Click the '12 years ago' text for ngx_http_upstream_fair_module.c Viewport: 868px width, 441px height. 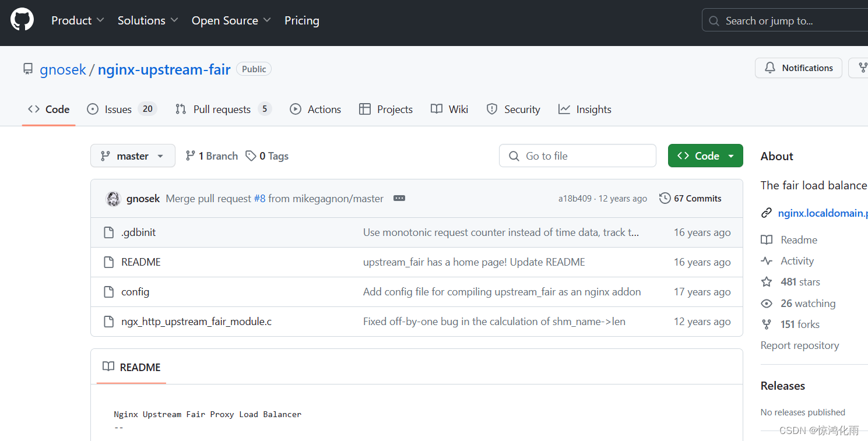(x=702, y=322)
